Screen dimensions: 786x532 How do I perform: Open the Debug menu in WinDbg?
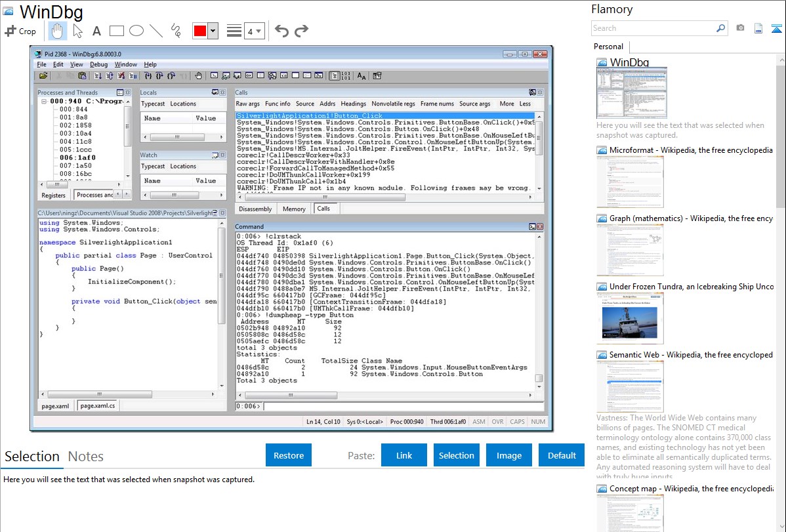click(99, 64)
